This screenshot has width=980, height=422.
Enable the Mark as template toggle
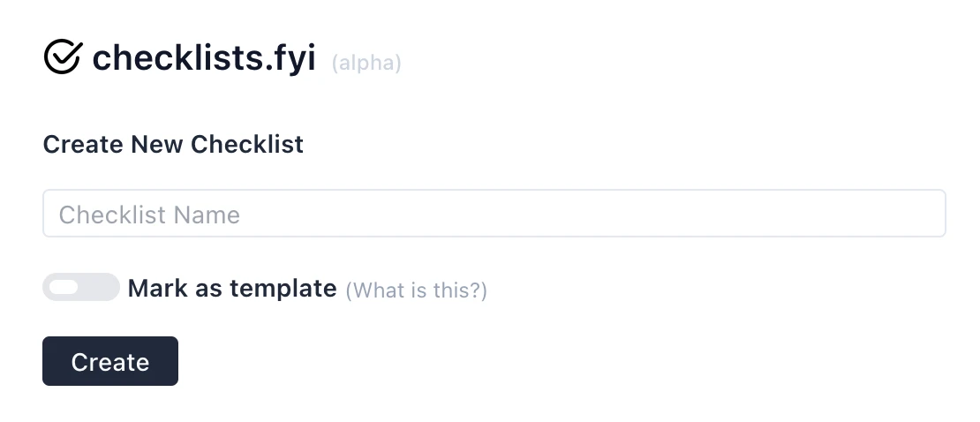(80, 287)
